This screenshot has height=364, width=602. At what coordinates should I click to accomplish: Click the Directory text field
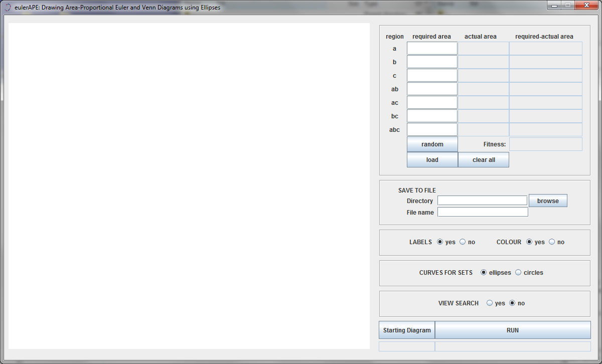point(482,201)
